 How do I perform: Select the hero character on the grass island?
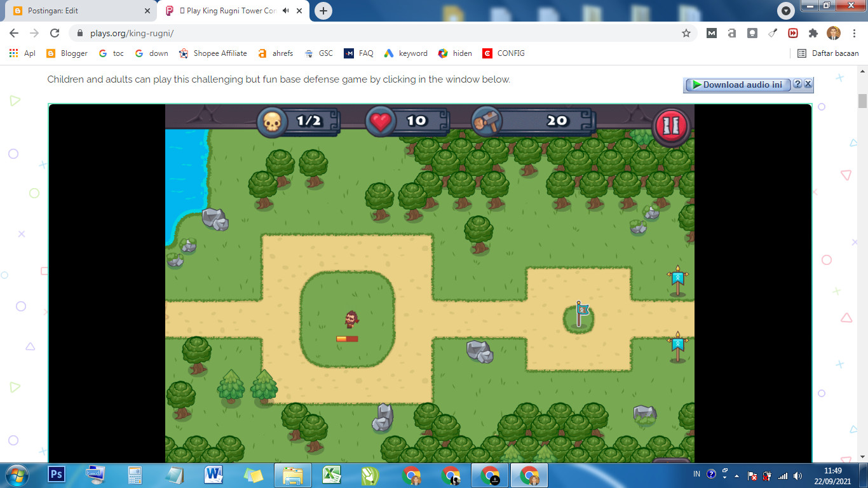pyautogui.click(x=351, y=319)
